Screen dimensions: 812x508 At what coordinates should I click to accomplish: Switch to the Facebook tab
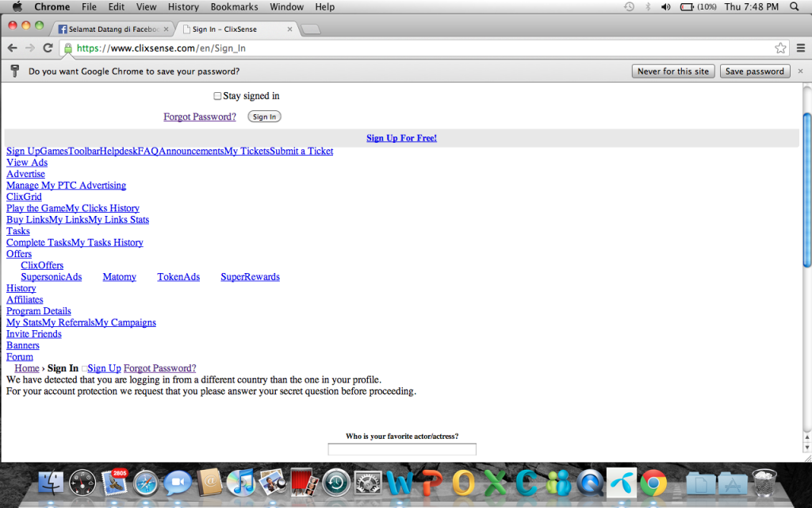[113, 29]
